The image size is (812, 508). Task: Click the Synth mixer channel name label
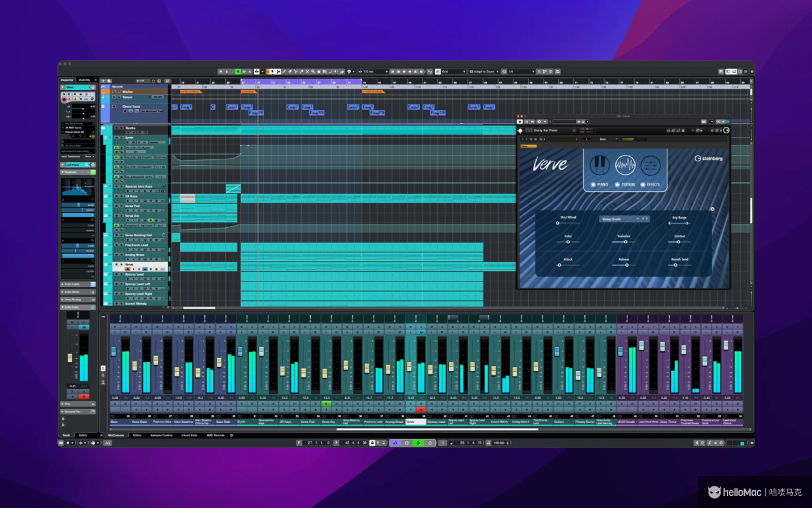[247, 422]
